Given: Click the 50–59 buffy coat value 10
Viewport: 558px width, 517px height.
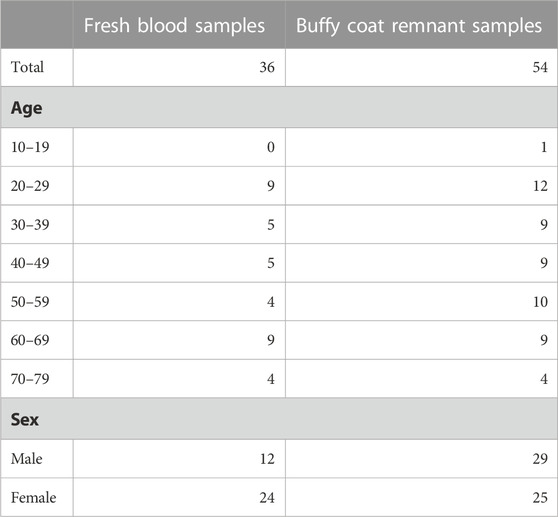Looking at the screenshot, I should (540, 302).
